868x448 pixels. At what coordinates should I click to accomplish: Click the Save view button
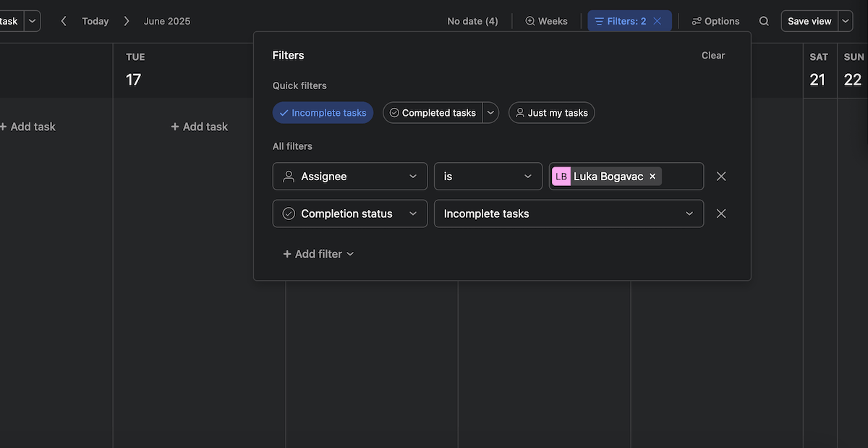(x=808, y=21)
